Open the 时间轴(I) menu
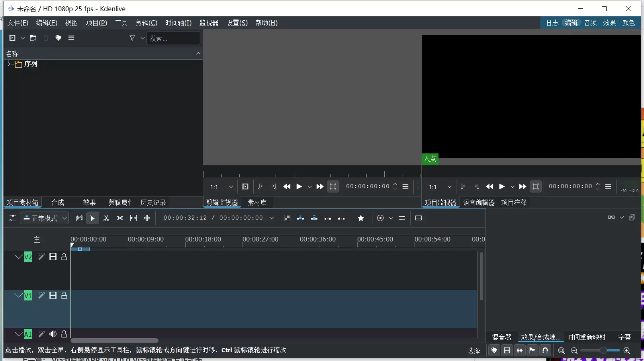 pos(178,23)
